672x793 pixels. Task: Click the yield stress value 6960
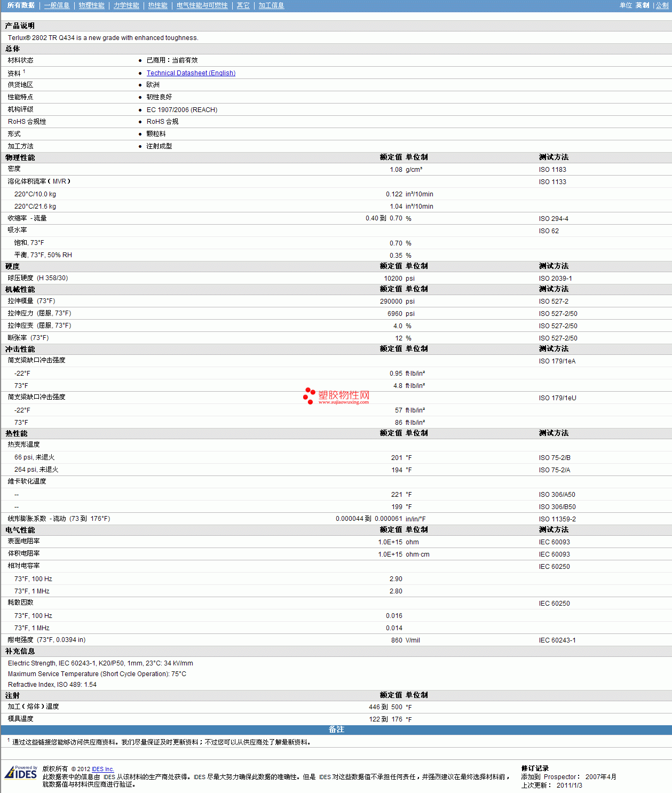tap(395, 314)
